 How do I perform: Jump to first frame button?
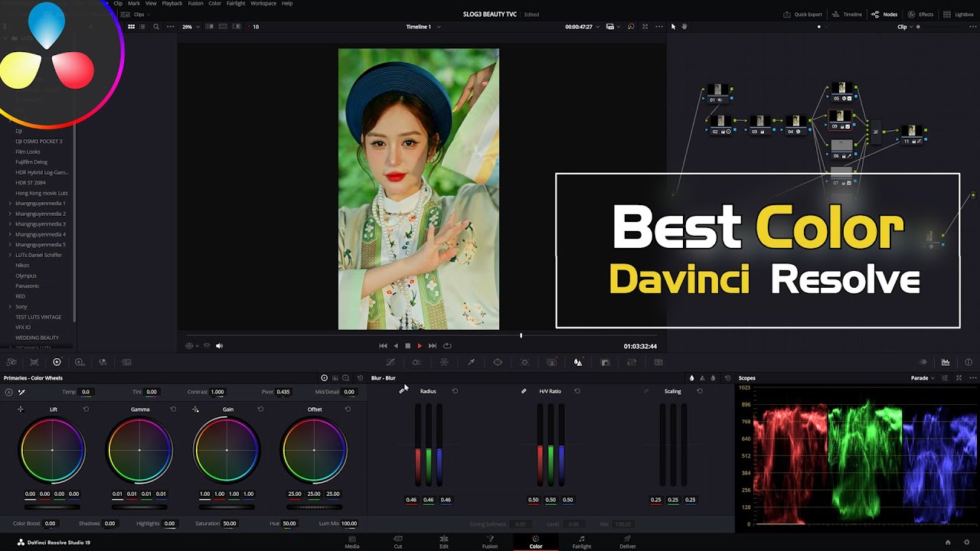(383, 346)
